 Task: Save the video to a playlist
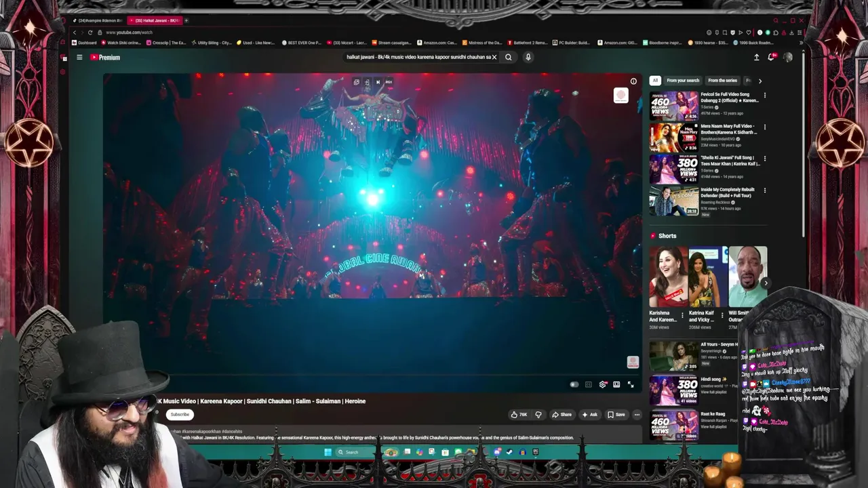616,415
